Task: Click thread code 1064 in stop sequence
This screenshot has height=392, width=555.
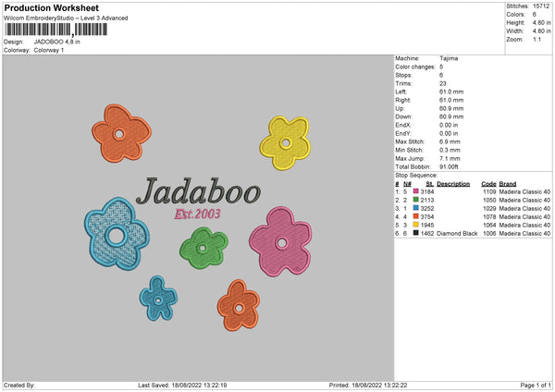Action: point(489,225)
